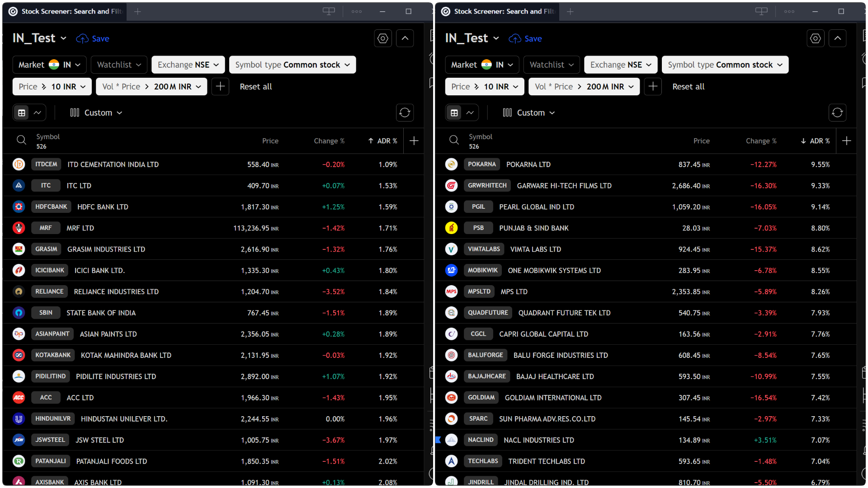Click the add filter plus icon
The image size is (868, 488).
(x=220, y=86)
